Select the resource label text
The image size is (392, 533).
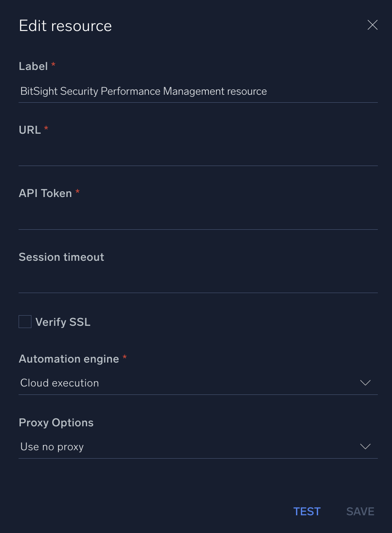point(143,91)
